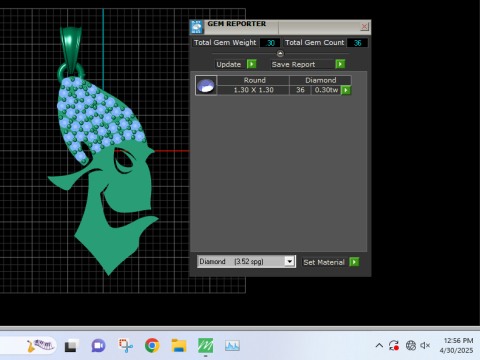Click green arrow next to Update
Viewport: 480px width, 360px height.
tap(252, 64)
